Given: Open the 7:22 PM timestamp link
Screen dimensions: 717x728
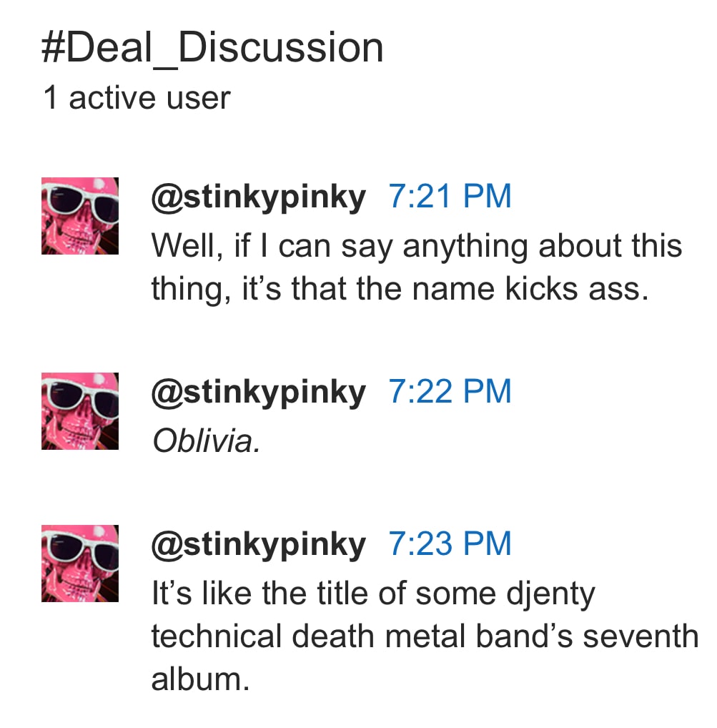Looking at the screenshot, I should (x=450, y=392).
